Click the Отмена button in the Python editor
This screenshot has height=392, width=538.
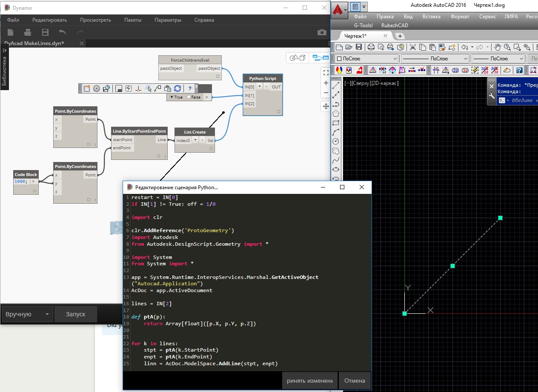click(355, 381)
